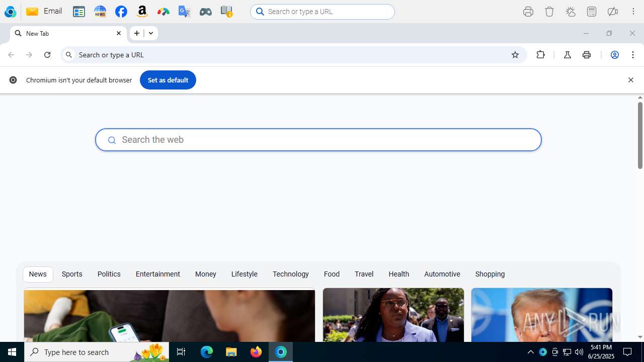Viewport: 644px width, 362px height.
Task: Select the New Tab tab
Action: tap(68, 33)
